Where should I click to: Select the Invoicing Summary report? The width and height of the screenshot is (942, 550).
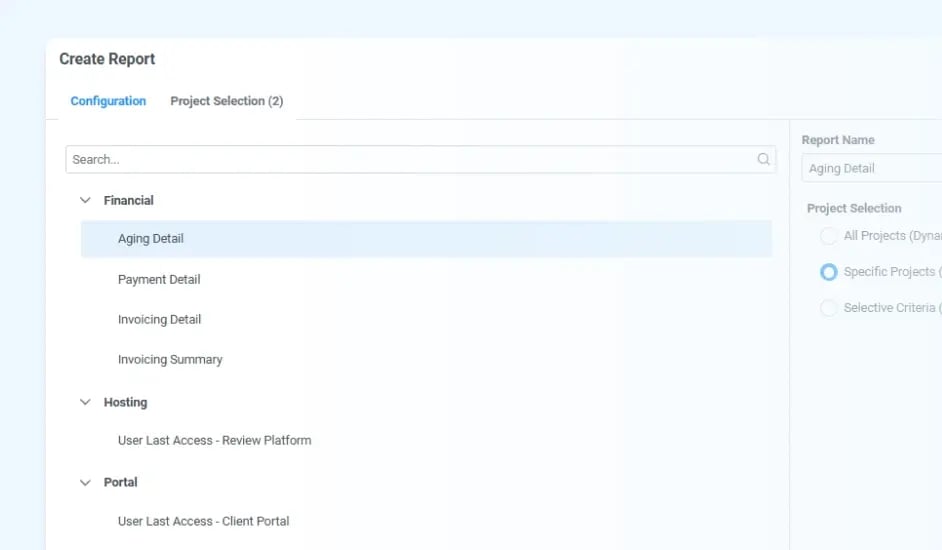(170, 360)
